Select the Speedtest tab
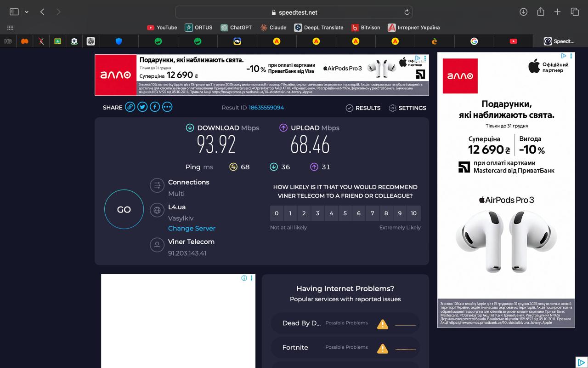588x368 pixels. click(560, 41)
